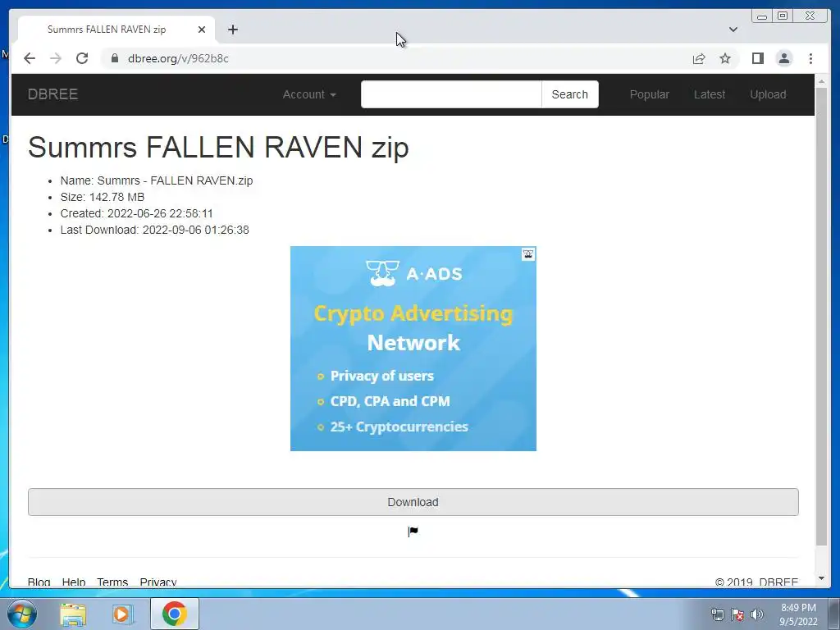840x630 pixels.
Task: Close the Summrs FALLEN RAVEN tab
Action: [x=202, y=30]
